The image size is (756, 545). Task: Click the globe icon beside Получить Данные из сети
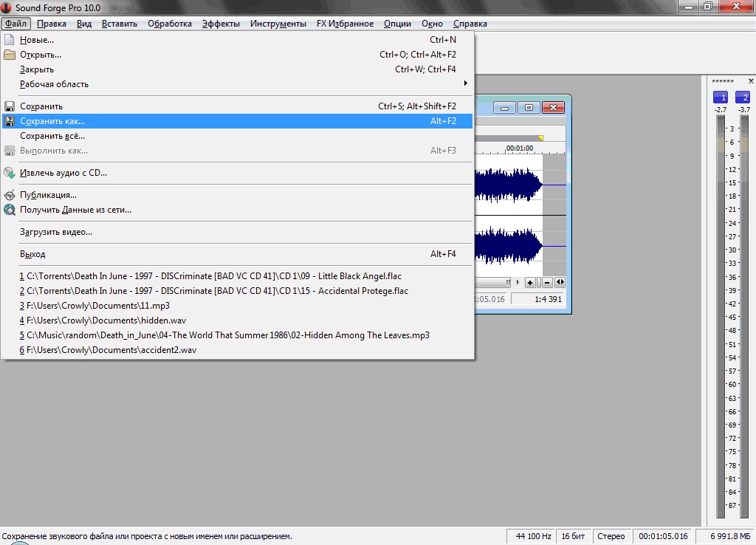pos(9,210)
